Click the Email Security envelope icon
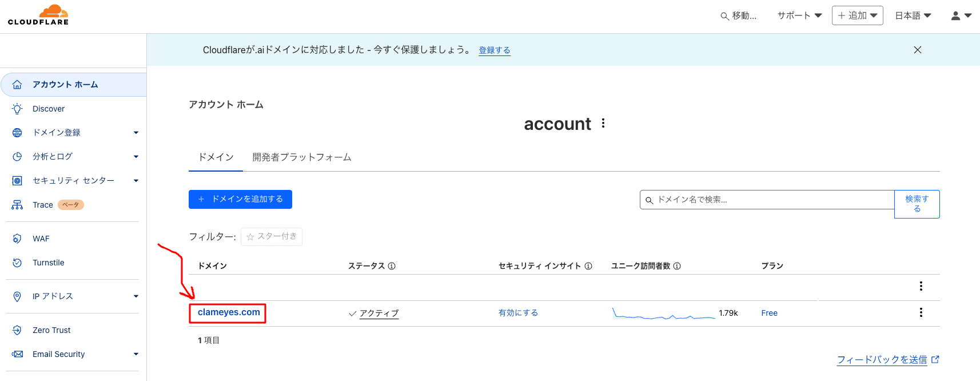This screenshot has width=980, height=381. (x=17, y=354)
